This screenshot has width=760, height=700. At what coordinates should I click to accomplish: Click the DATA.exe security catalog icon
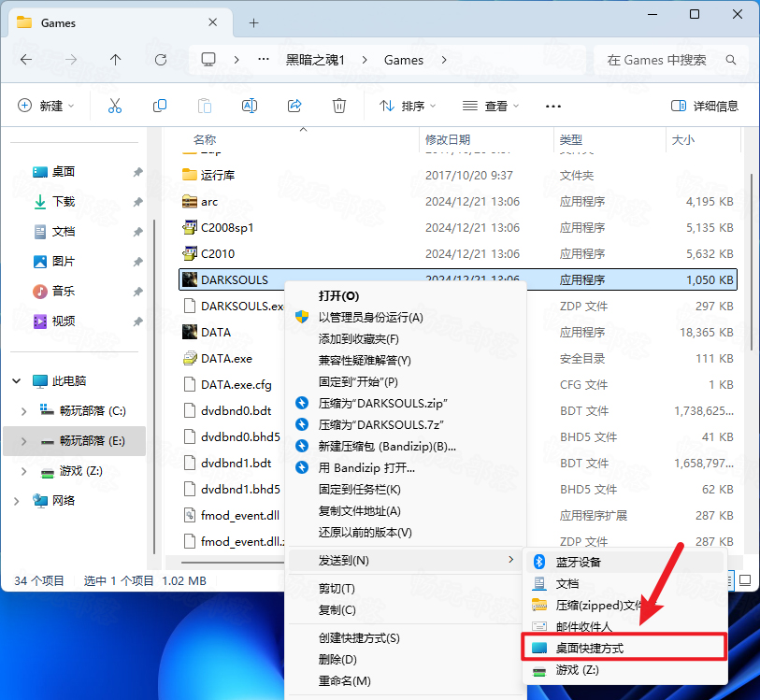(x=190, y=358)
